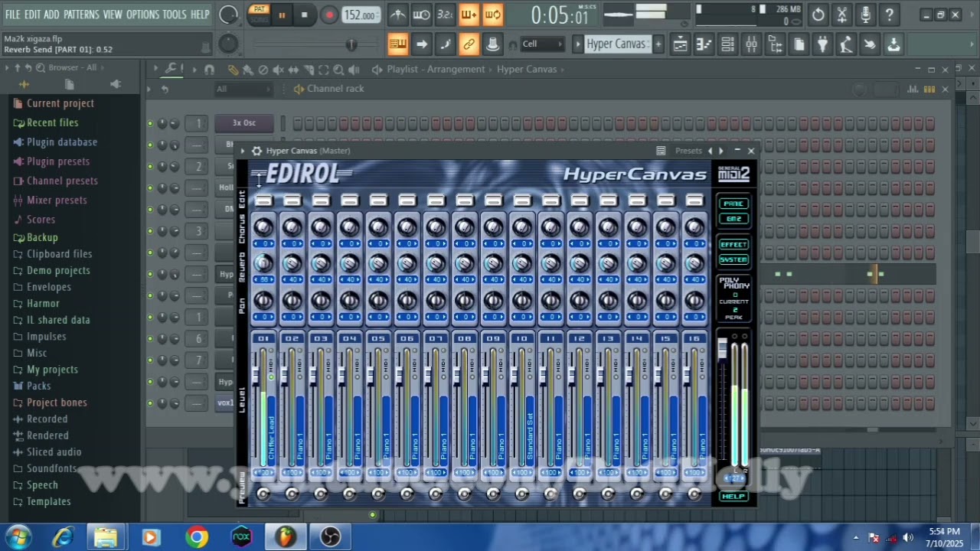Toggle the PAT/SONG mode switch
Screen dimensions: 980x551
point(260,15)
